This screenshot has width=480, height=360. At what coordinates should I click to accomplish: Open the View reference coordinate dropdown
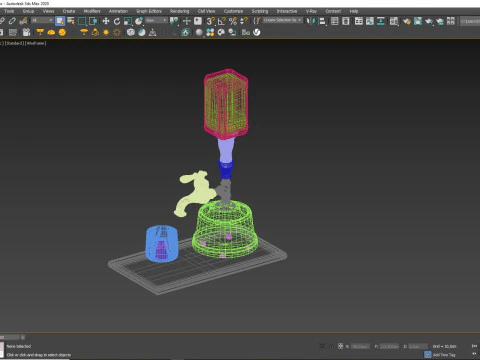pyautogui.click(x=156, y=20)
